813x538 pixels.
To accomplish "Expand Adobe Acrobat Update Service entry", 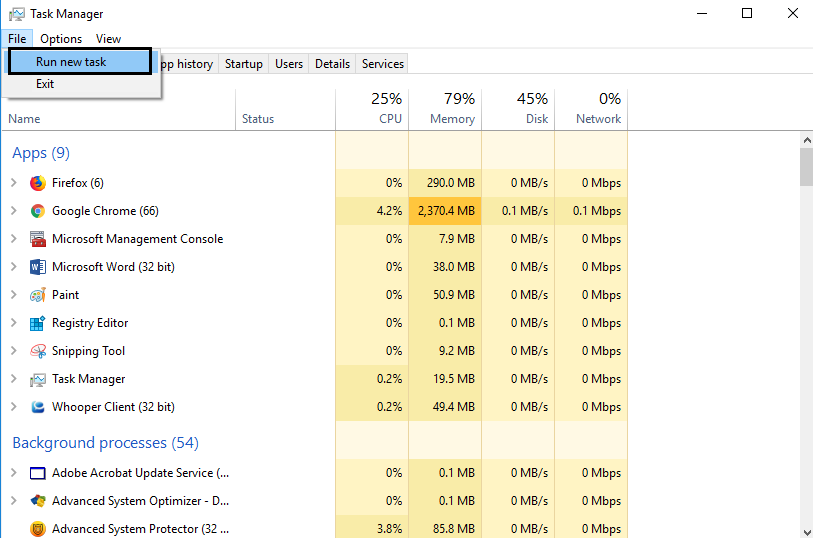I will (x=14, y=473).
